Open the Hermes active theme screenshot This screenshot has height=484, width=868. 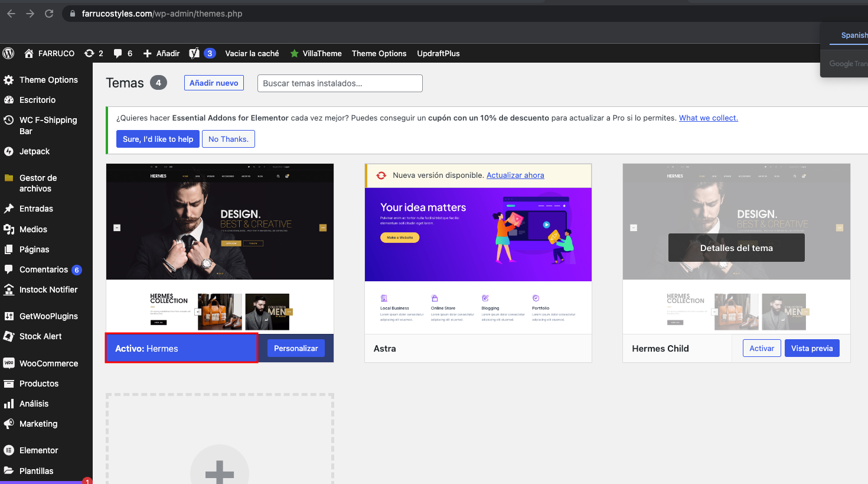tap(220, 249)
